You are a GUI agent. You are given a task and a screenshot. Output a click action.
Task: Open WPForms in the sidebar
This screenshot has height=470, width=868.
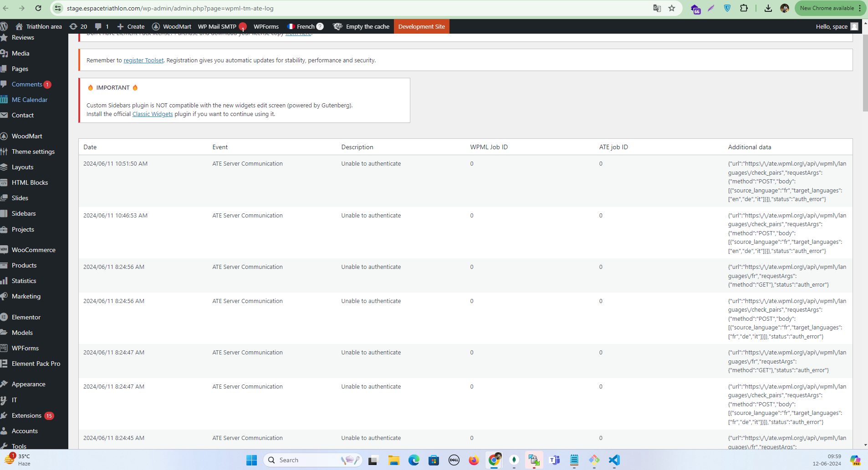(25, 348)
